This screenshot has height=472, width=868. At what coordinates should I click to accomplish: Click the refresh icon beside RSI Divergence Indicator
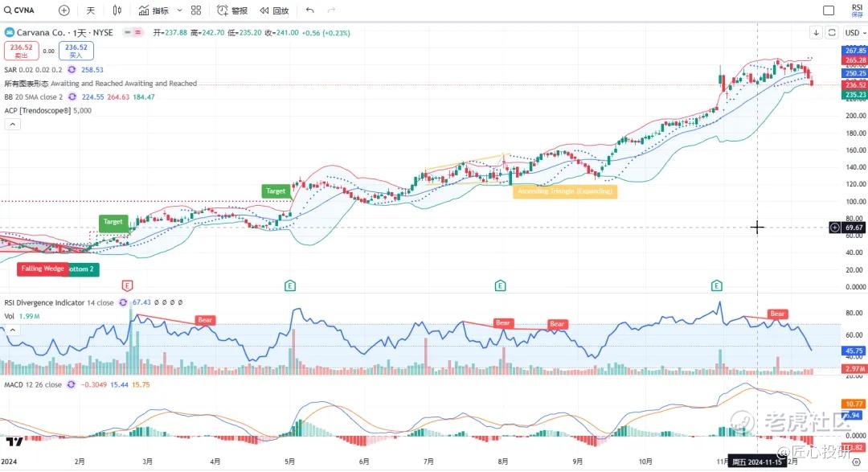pyautogui.click(x=123, y=302)
